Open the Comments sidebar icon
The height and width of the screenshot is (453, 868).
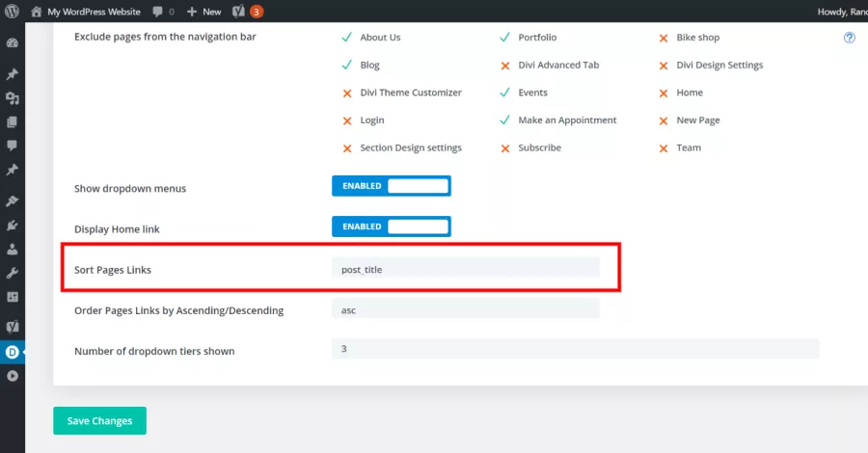pyautogui.click(x=13, y=146)
